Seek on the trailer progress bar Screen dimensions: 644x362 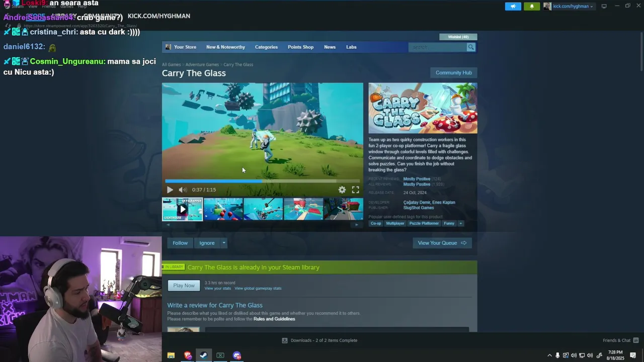[262, 181]
